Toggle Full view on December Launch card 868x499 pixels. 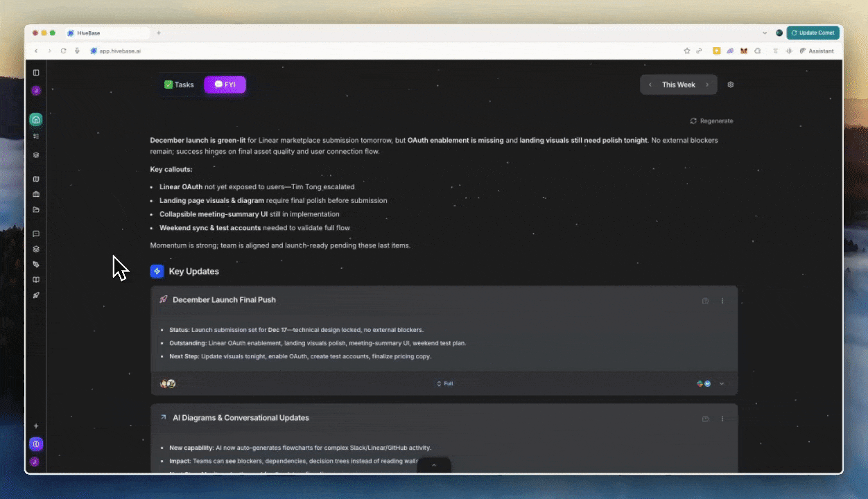pyautogui.click(x=444, y=383)
